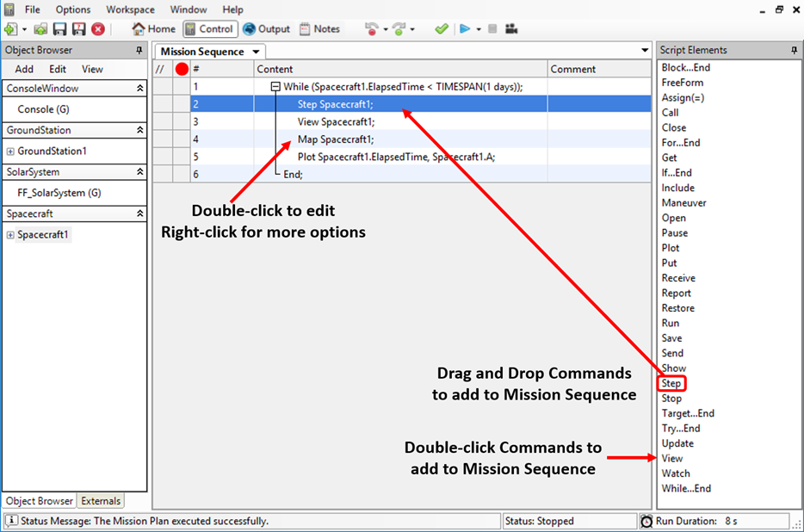Open the Help menu
This screenshot has height=532, width=804.
pos(232,9)
